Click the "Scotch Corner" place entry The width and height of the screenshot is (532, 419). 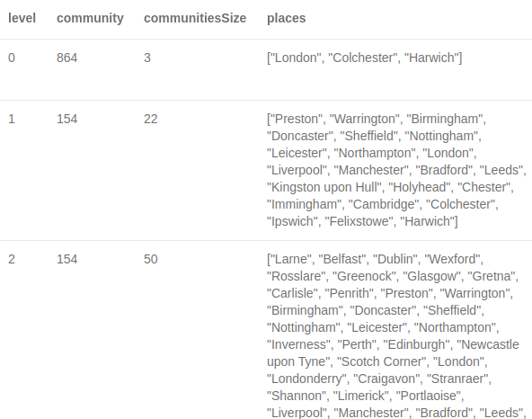click(x=383, y=361)
